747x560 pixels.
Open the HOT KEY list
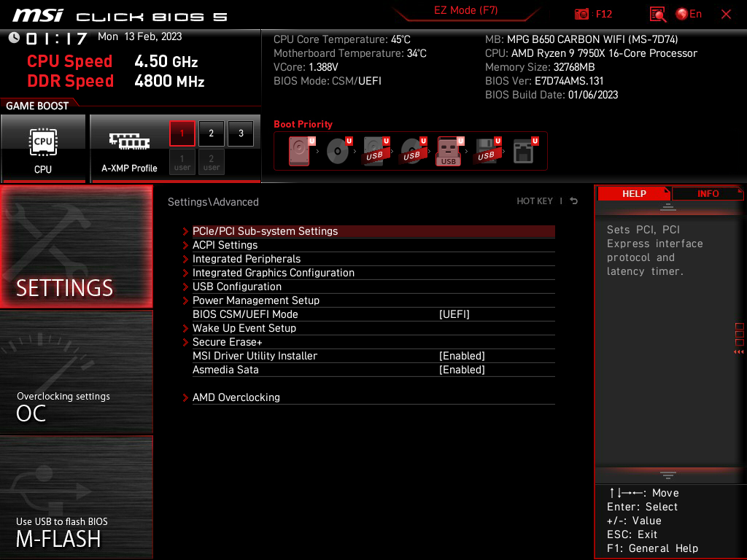[x=535, y=201]
